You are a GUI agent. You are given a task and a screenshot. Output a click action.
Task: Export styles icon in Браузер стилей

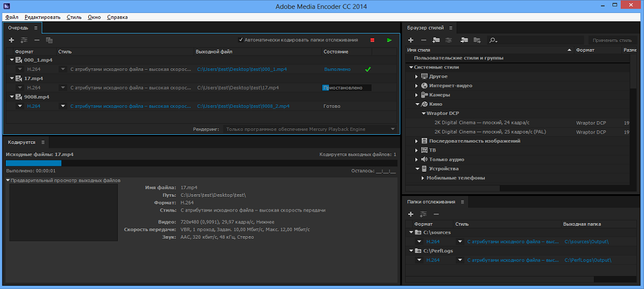477,41
